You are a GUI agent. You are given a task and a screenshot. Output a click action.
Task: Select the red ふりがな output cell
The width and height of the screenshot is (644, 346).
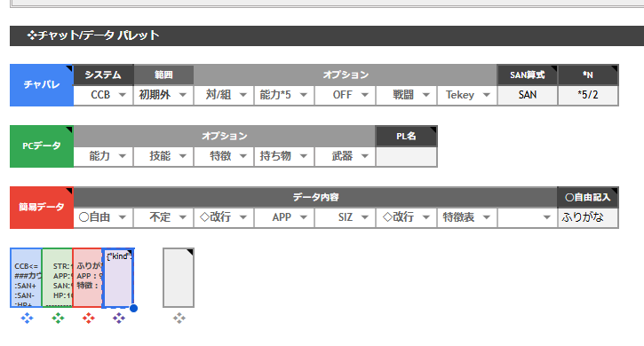[x=87, y=278]
